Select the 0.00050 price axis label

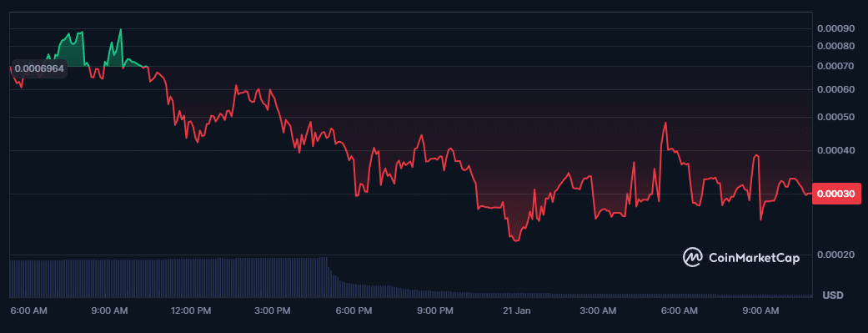(836, 118)
